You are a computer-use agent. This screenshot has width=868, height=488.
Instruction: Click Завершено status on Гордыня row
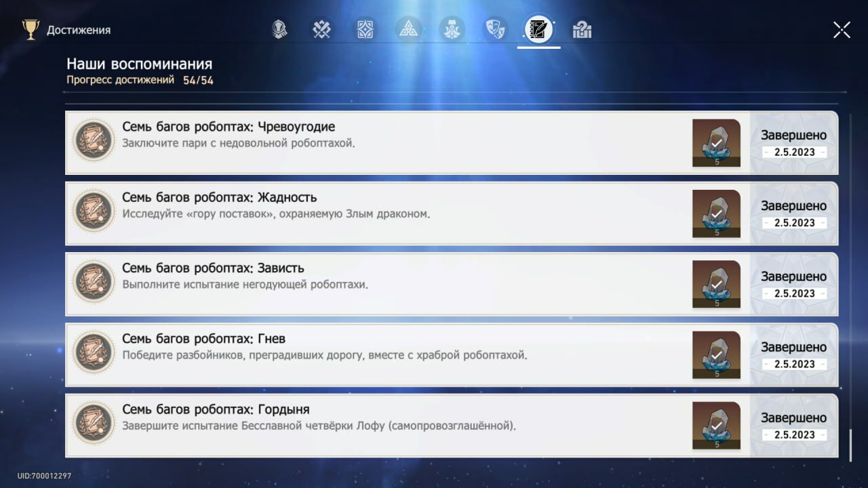(x=793, y=418)
